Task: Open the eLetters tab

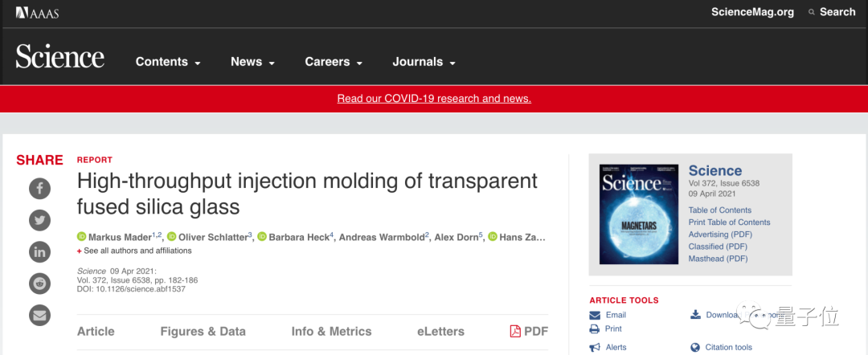Action: (440, 331)
